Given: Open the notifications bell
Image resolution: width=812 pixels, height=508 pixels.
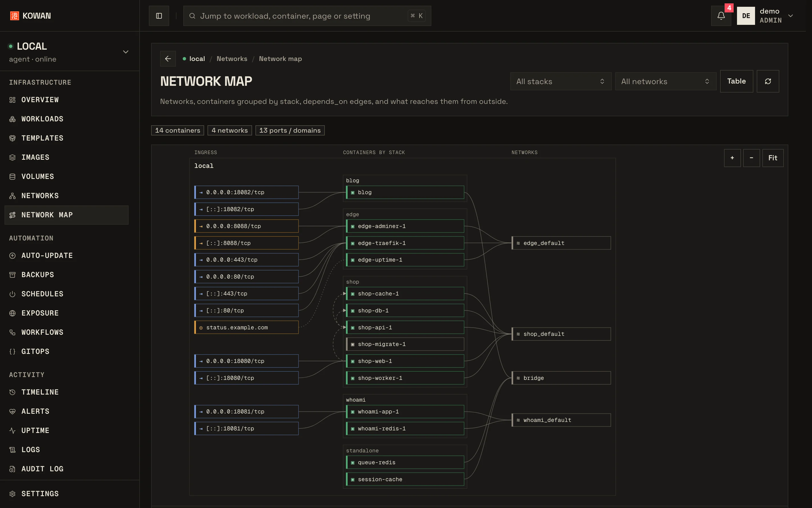Looking at the screenshot, I should point(721,16).
